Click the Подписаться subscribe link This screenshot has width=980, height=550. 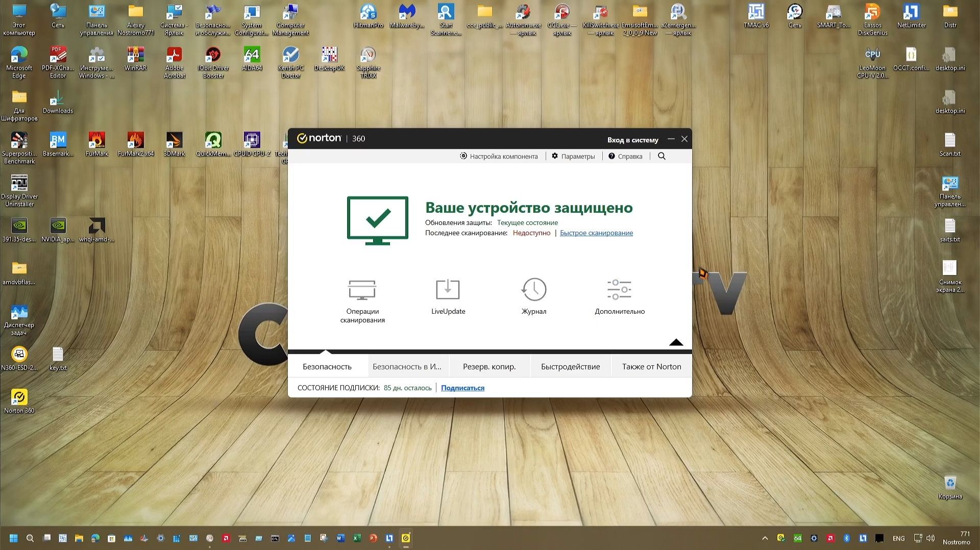tap(462, 388)
